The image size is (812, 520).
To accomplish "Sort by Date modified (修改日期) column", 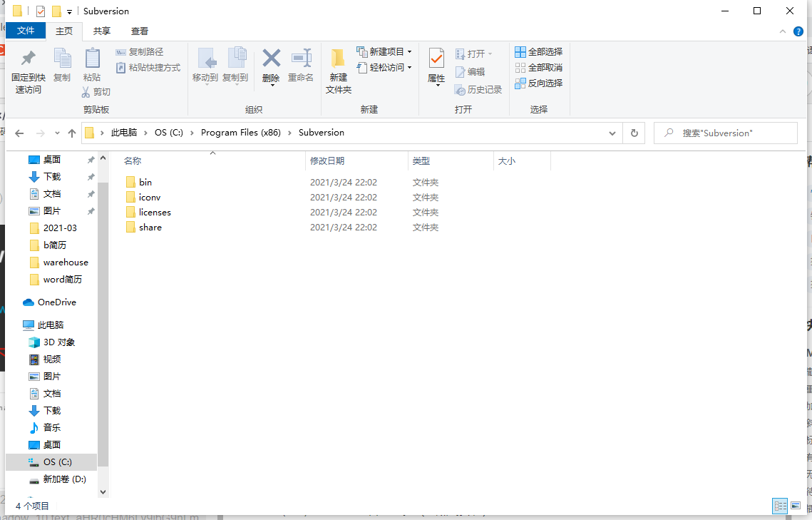I will (x=327, y=161).
